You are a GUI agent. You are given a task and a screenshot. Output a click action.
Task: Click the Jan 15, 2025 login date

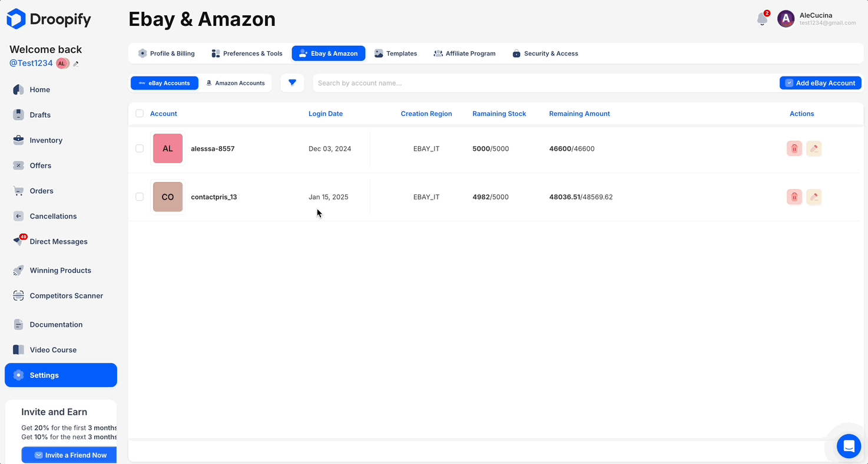click(x=329, y=197)
